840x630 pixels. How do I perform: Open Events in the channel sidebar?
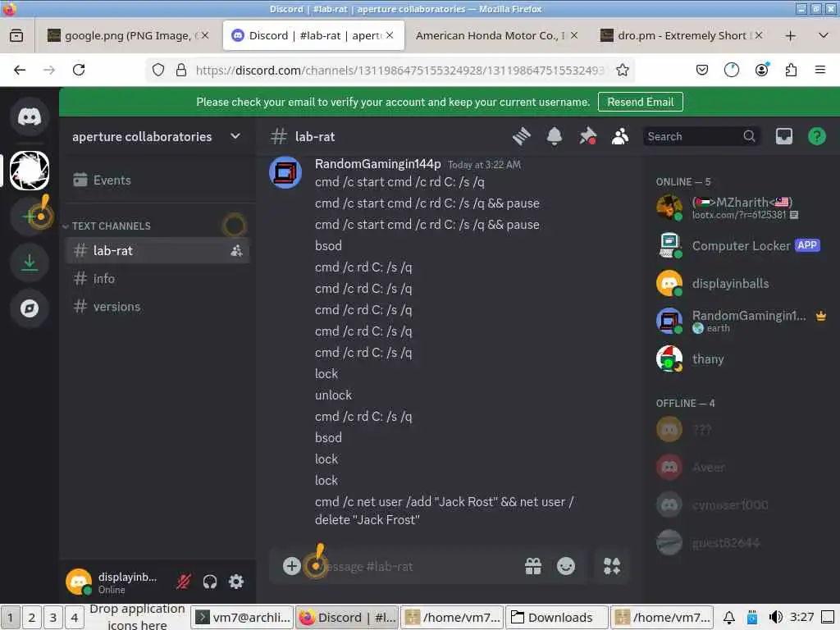point(157,180)
